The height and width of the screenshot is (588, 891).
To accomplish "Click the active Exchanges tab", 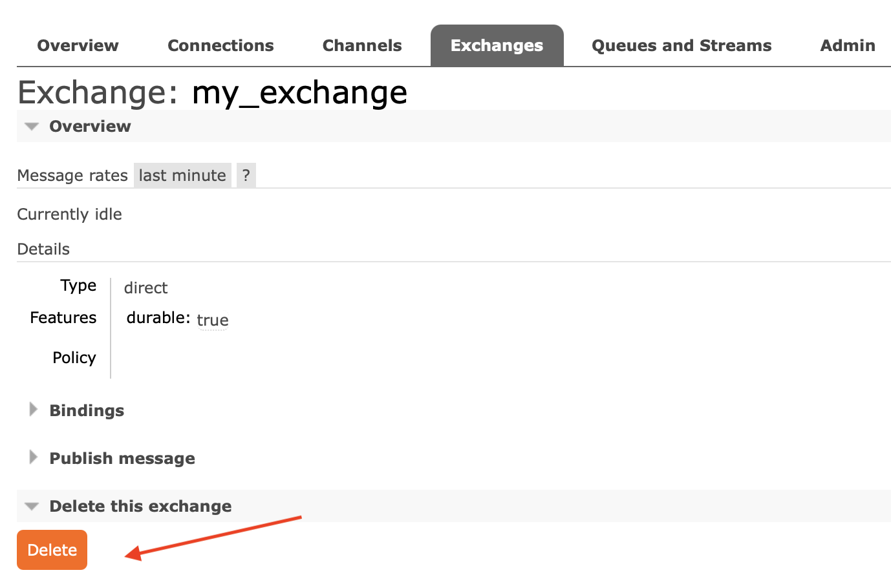I will click(497, 45).
